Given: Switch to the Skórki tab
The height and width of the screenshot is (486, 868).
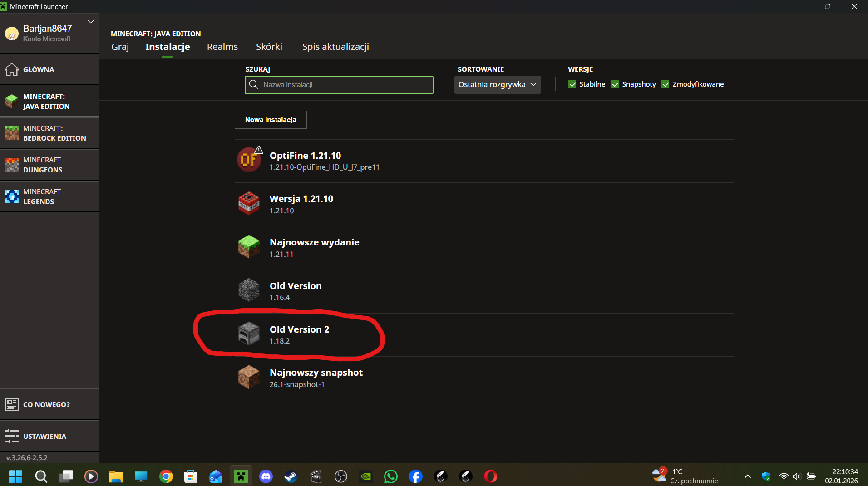Looking at the screenshot, I should pyautogui.click(x=269, y=47).
